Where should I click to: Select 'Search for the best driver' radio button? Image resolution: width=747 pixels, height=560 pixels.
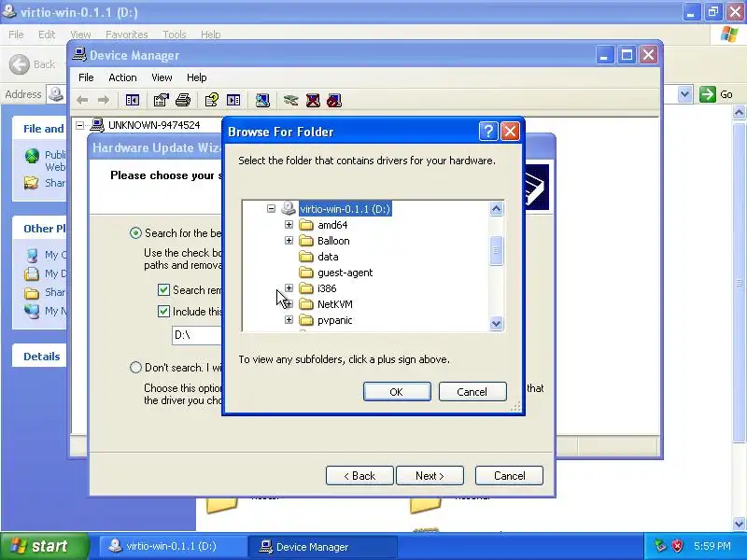pyautogui.click(x=135, y=232)
